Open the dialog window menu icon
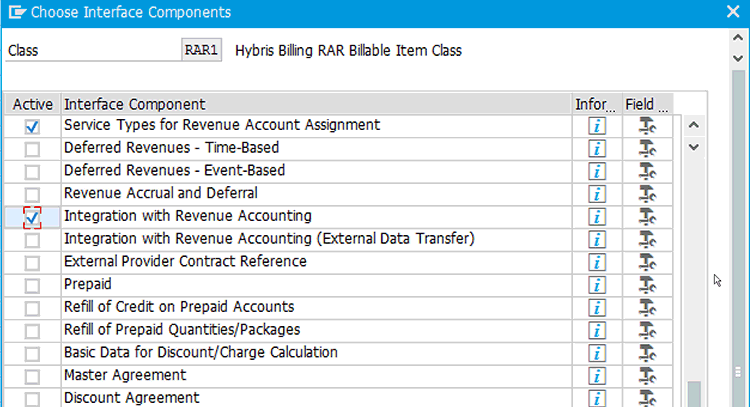This screenshot has height=407, width=750. [16, 13]
